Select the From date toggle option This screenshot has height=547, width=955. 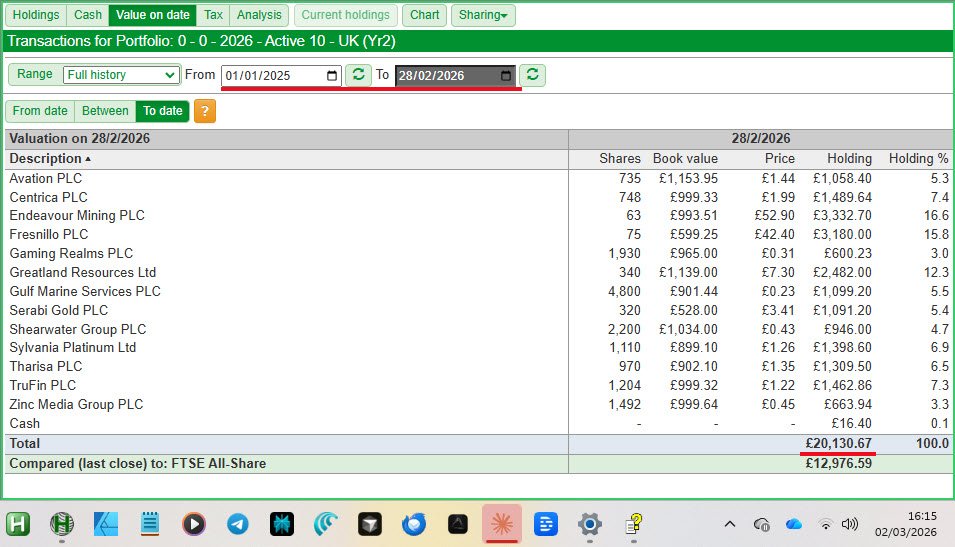click(x=40, y=111)
